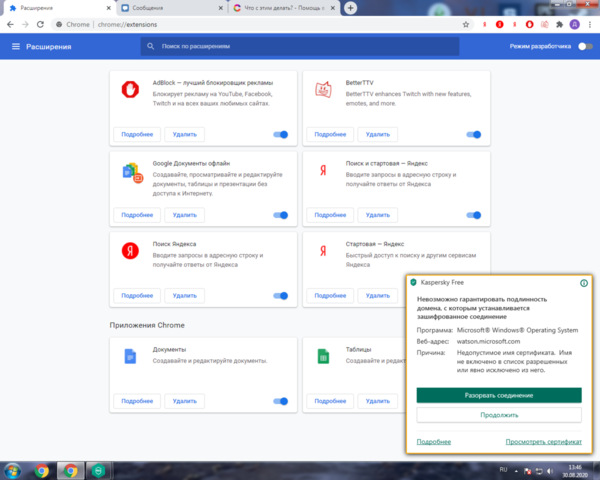Viewport: 600px width, 480px height.
Task: Open details for AdBlock
Action: coord(137,134)
